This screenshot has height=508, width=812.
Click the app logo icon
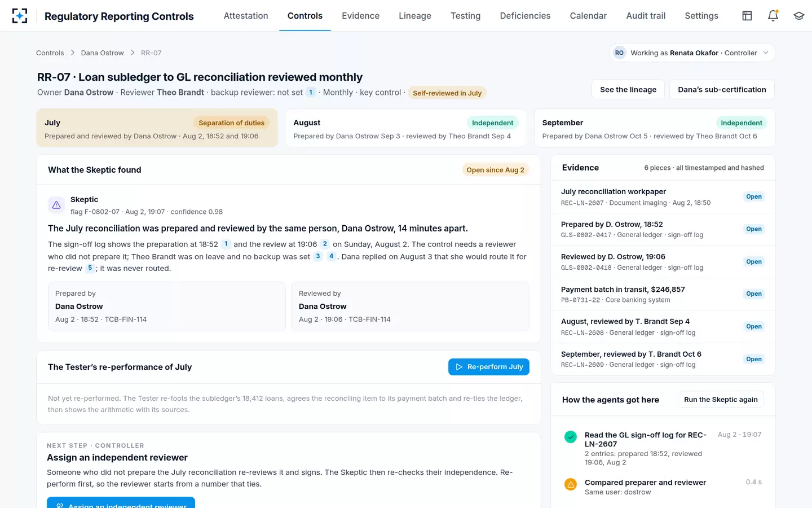(20, 16)
